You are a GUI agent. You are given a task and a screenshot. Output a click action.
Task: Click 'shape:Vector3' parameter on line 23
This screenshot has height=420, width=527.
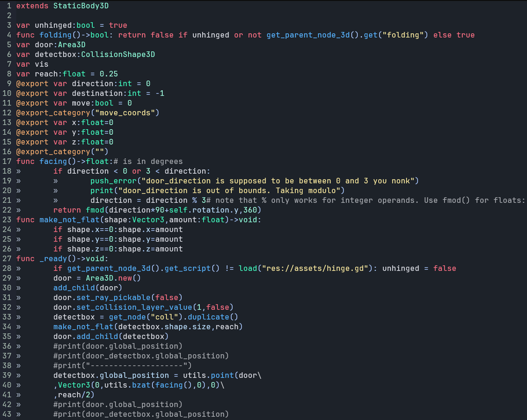(134, 220)
